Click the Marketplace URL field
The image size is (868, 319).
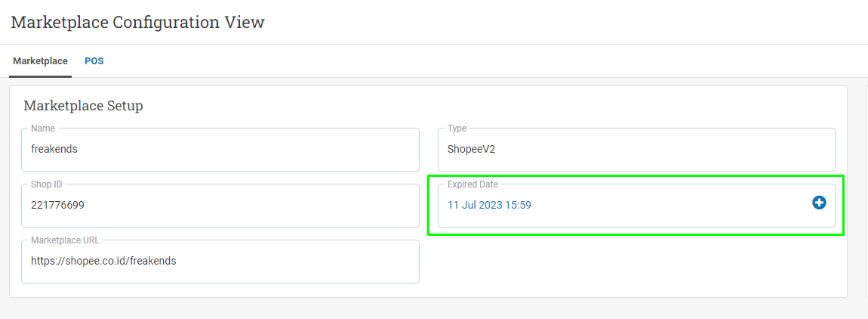coord(220,262)
